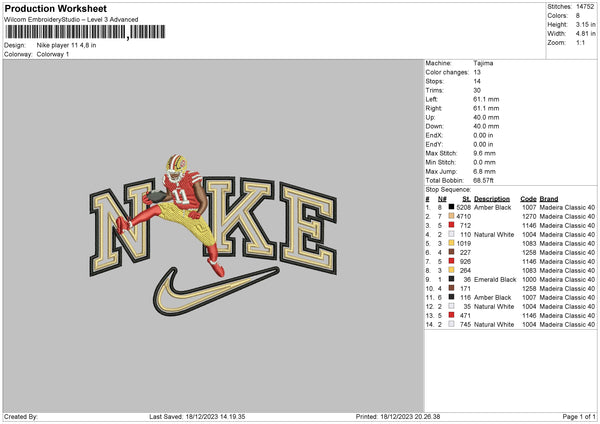This screenshot has height=424, width=600.
Task: Click the Width value '4.81 in'
Action: 585,34
